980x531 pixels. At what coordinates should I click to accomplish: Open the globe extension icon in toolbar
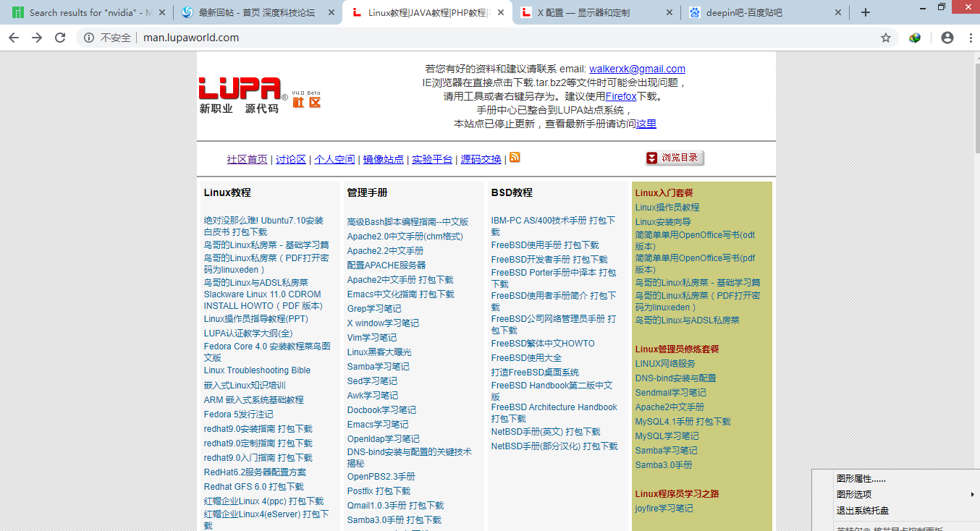coord(915,38)
